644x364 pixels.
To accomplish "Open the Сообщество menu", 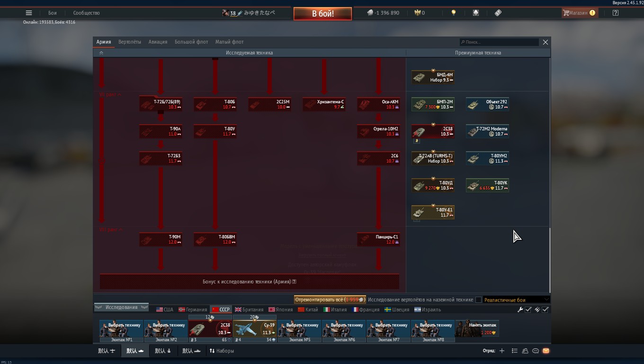I will (x=86, y=13).
